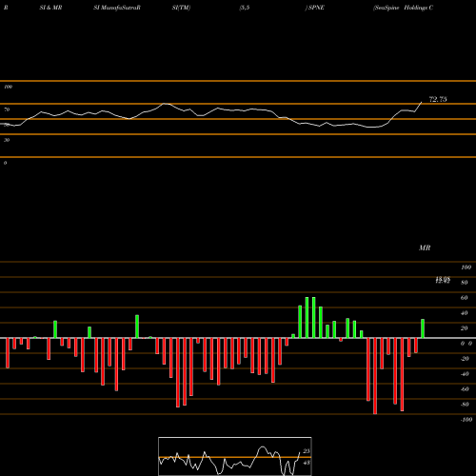The width and height of the screenshot is (476, 476).
Task: Click the -20 axis label on MR histogram
Action: 465,359
